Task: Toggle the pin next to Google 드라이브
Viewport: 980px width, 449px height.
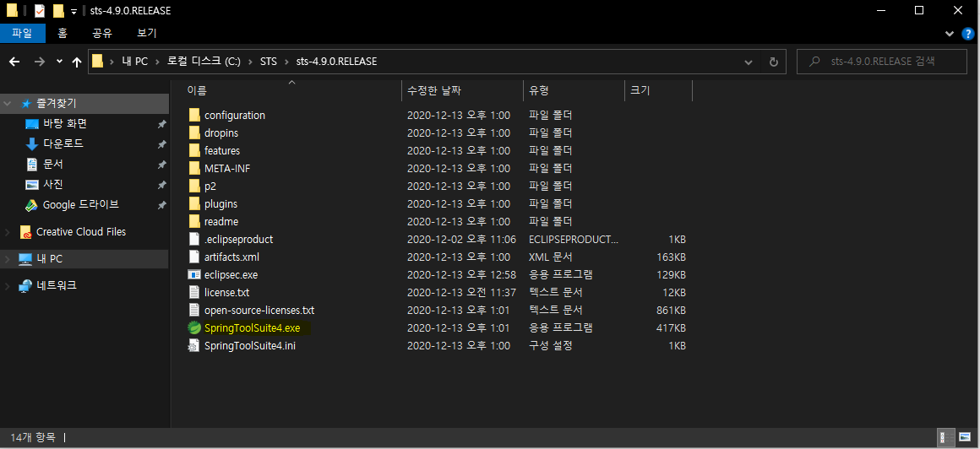Action: pyautogui.click(x=162, y=205)
